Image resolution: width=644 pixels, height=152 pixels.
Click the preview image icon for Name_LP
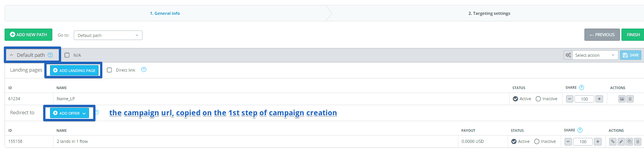(622, 99)
